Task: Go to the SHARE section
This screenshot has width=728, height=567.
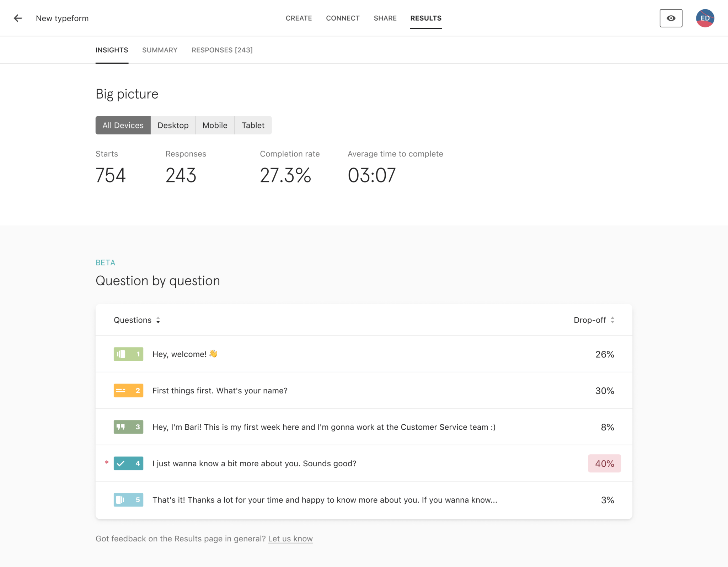Action: click(385, 18)
